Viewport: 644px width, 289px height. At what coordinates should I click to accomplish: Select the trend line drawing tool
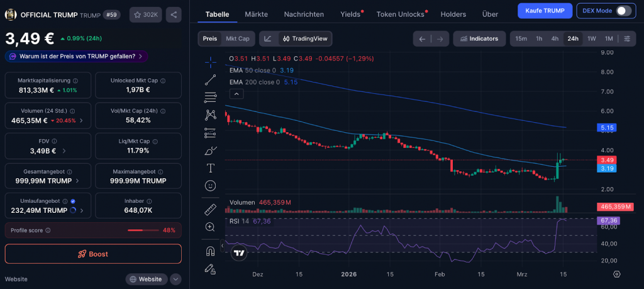[x=211, y=79]
